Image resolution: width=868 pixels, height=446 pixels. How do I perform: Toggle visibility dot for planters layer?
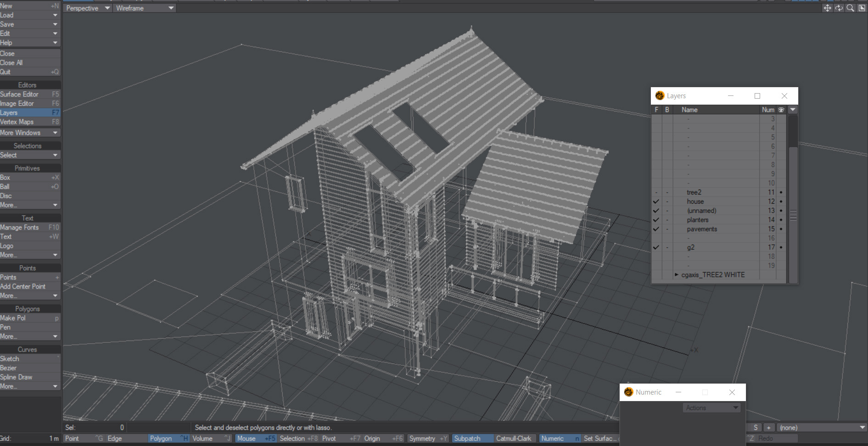coord(781,220)
